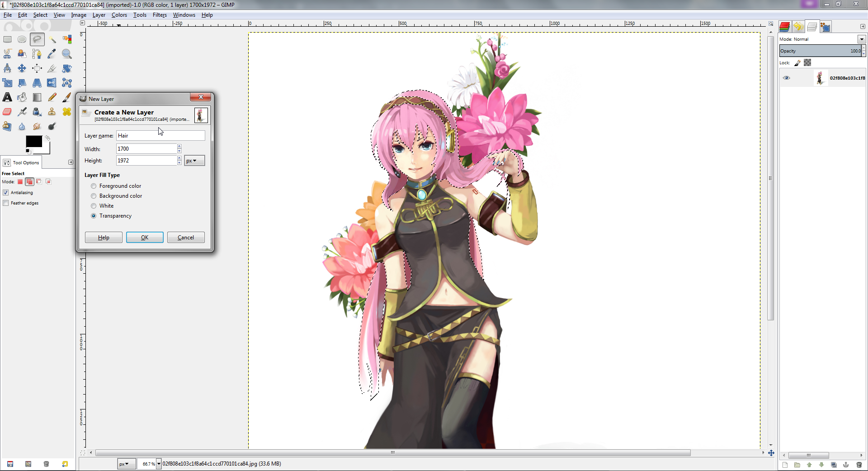Screen dimensions: 868x471
Task: Select the Paths tool
Action: coord(37,54)
